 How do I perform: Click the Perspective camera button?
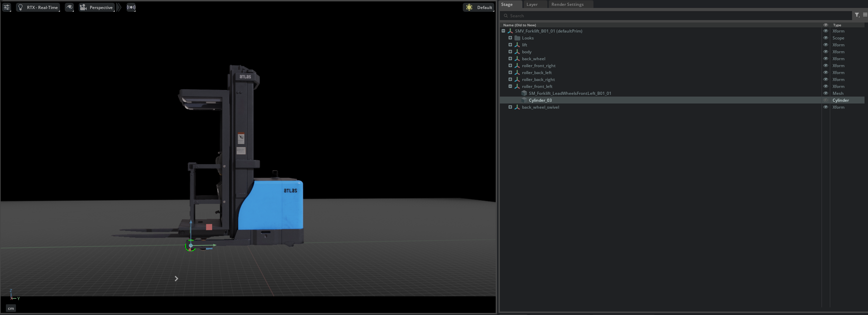click(97, 7)
